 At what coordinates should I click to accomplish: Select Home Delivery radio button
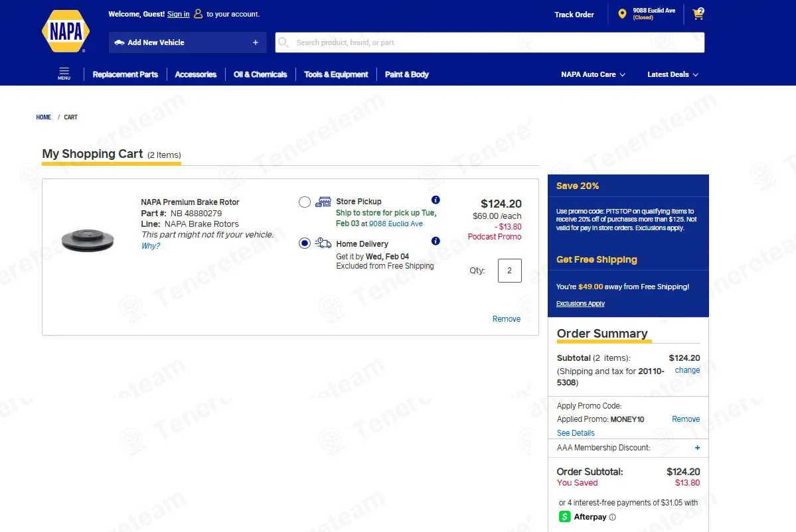[305, 243]
